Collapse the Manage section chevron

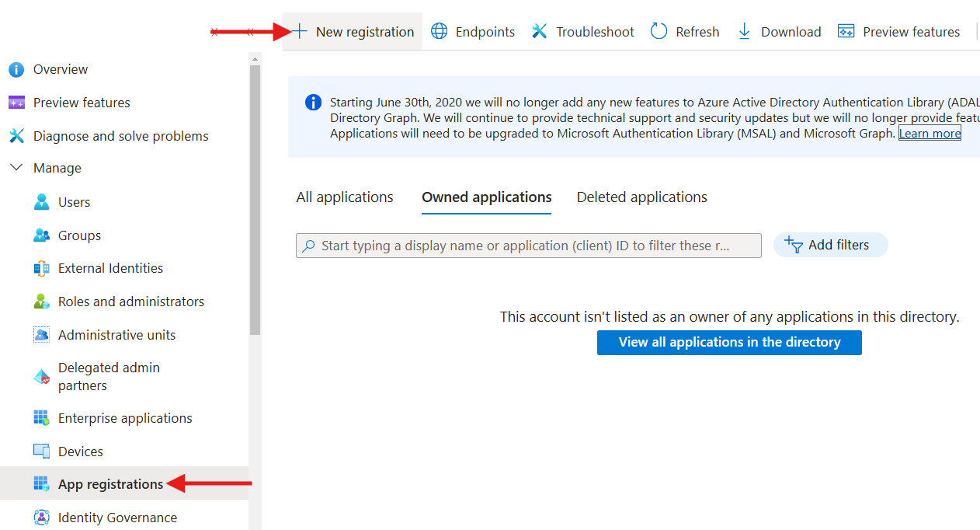coord(16,168)
